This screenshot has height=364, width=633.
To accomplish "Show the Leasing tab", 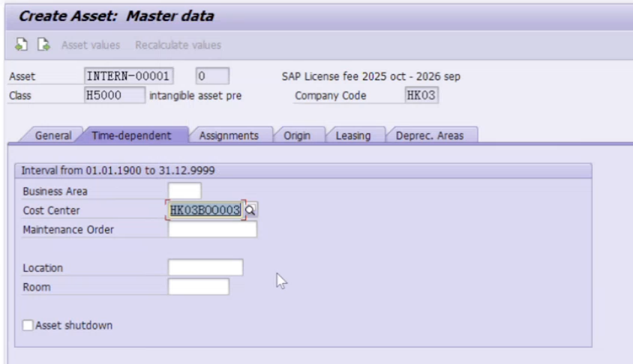I will pos(353,136).
